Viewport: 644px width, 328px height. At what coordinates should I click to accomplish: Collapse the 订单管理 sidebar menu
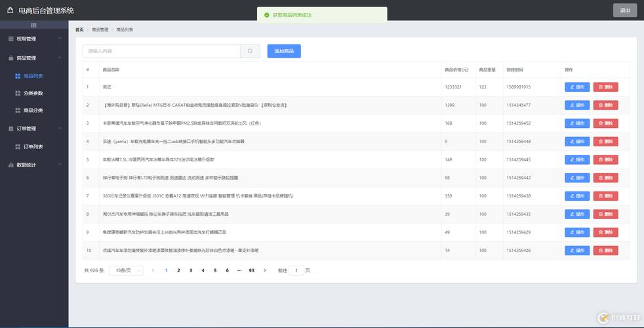(34, 129)
